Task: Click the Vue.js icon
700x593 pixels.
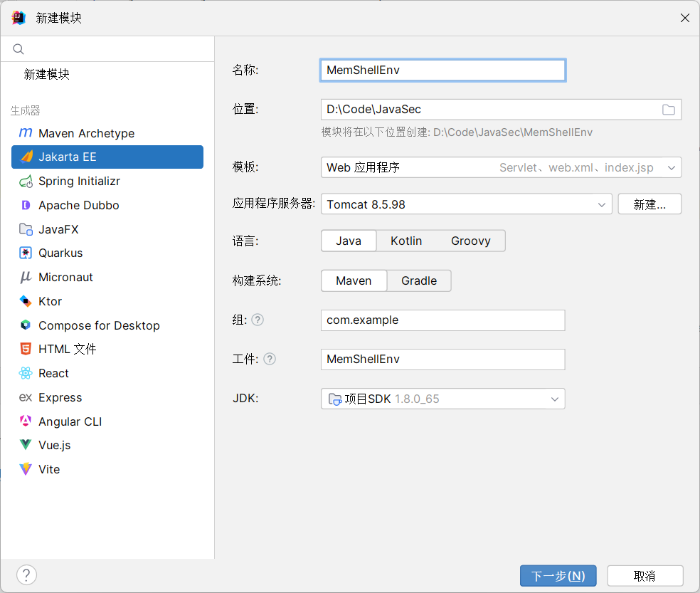Action: point(26,445)
